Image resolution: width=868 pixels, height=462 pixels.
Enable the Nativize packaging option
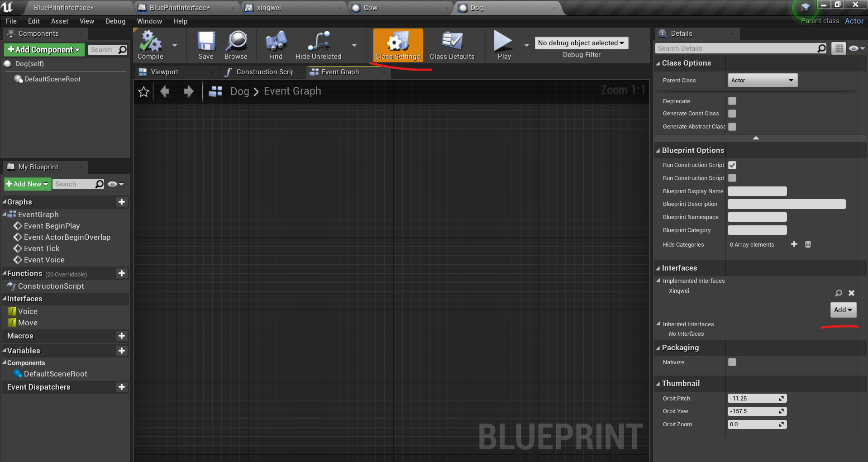(732, 362)
